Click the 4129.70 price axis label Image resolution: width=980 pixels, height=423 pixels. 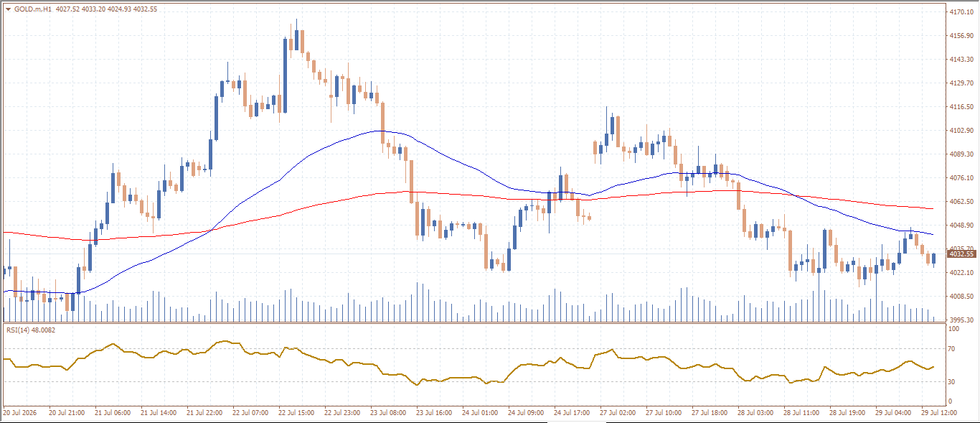961,83
